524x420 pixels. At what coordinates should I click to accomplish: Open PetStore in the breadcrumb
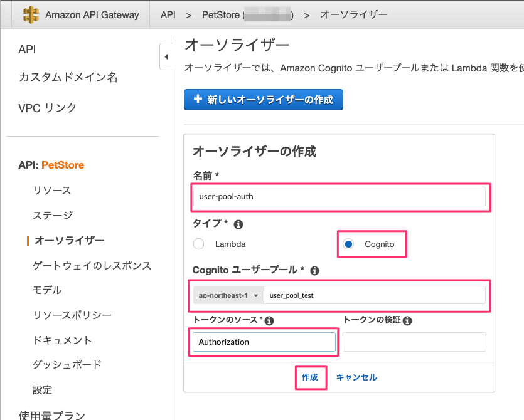(248, 15)
